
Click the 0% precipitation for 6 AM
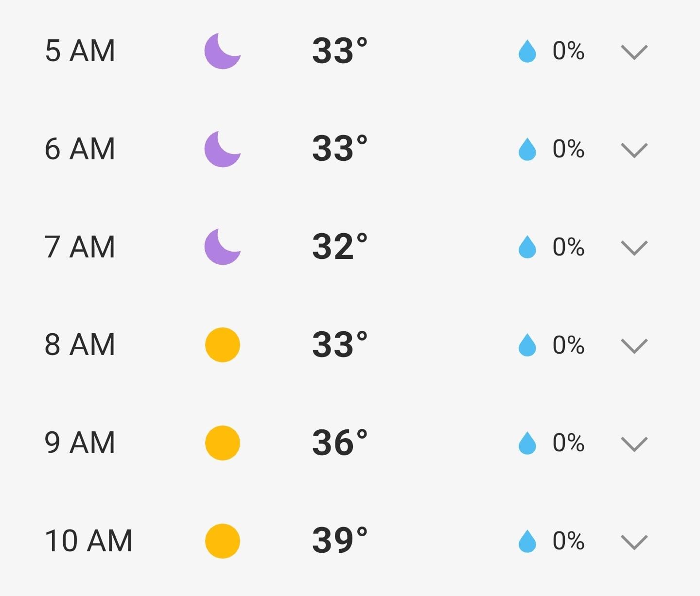point(568,149)
